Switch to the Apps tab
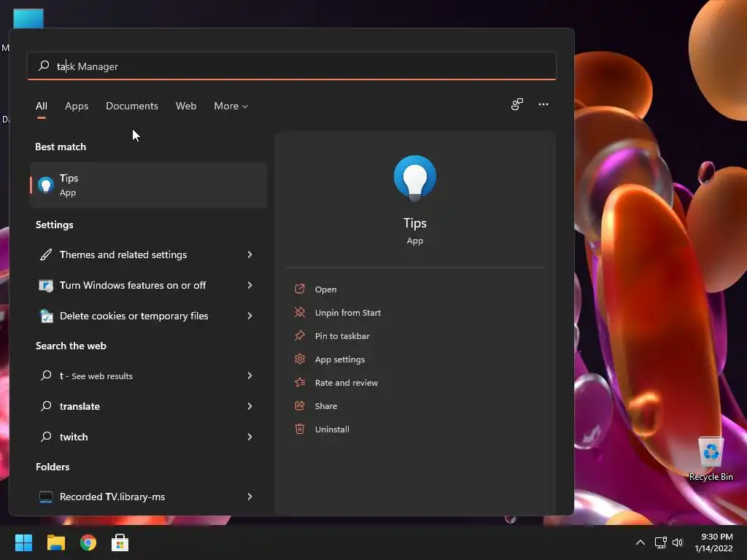 point(77,106)
